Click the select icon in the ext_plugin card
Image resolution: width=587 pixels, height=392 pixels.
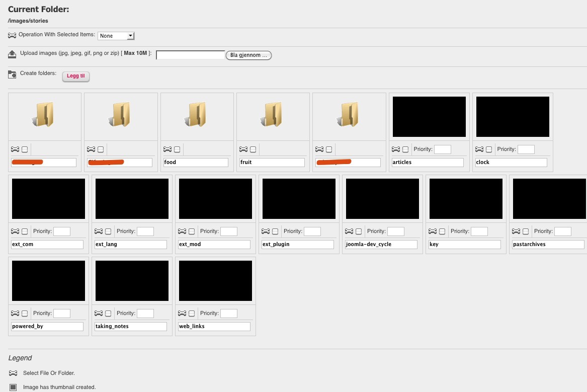[266, 231]
